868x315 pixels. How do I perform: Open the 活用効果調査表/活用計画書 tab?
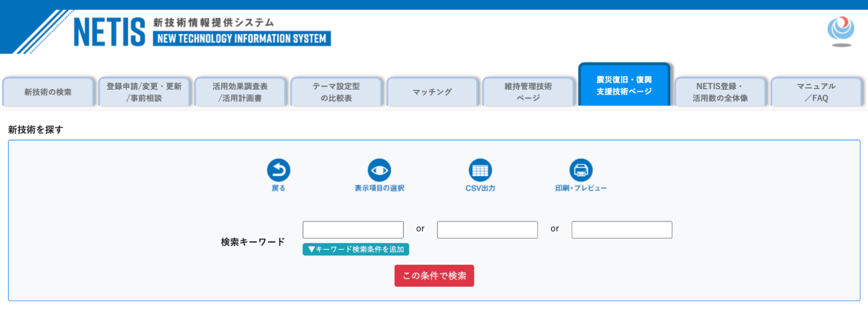pyautogui.click(x=240, y=92)
